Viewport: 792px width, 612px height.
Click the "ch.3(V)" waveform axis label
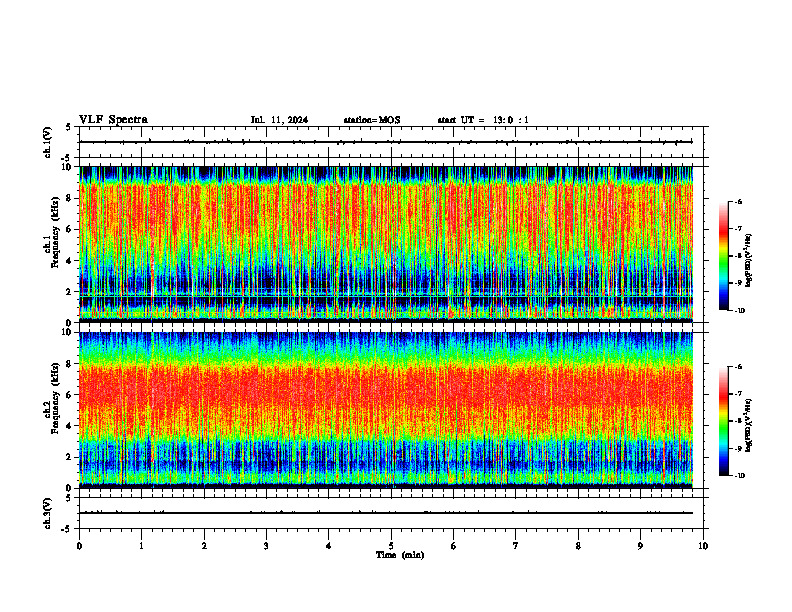click(x=48, y=513)
